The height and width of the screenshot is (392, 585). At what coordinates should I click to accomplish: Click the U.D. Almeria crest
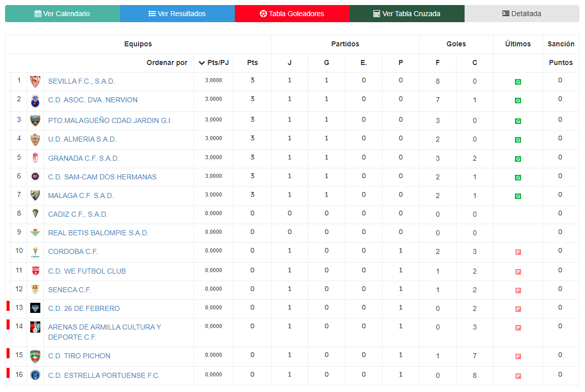(x=35, y=140)
